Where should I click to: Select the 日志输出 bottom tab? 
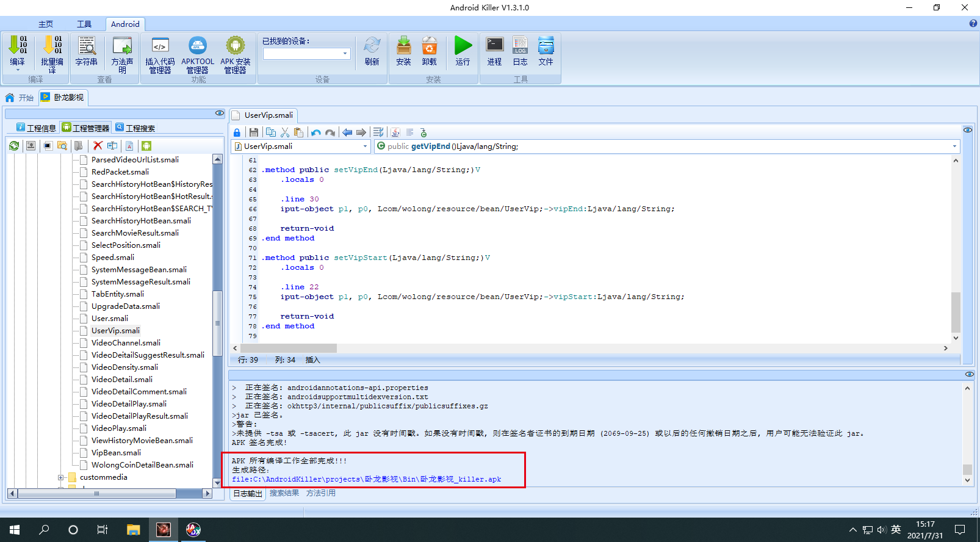coord(248,494)
